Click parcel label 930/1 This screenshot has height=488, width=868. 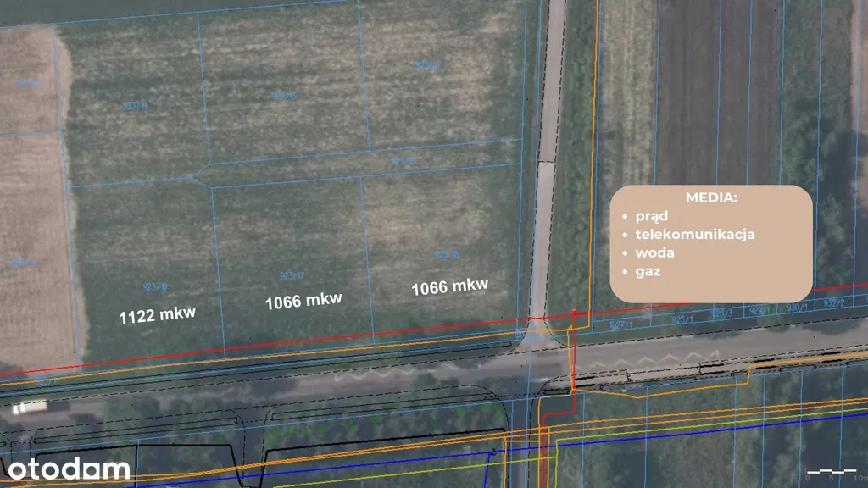(x=795, y=307)
